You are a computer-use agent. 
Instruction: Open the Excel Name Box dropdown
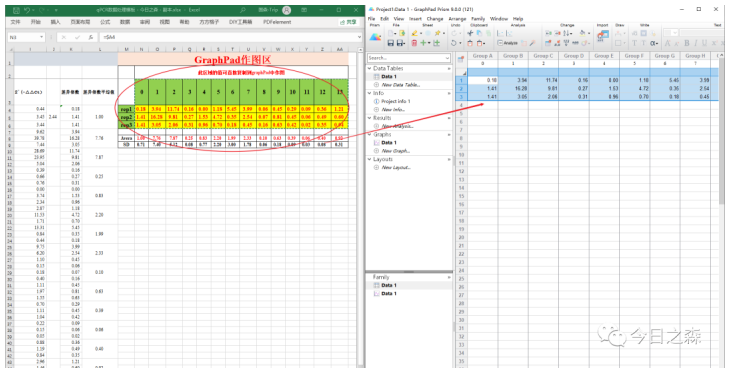click(x=41, y=37)
